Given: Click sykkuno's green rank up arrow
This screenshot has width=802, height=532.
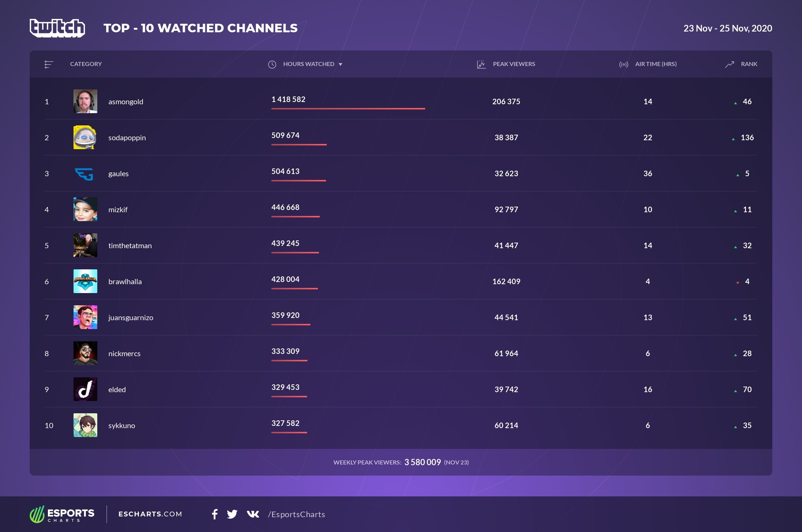Looking at the screenshot, I should [x=736, y=427].
